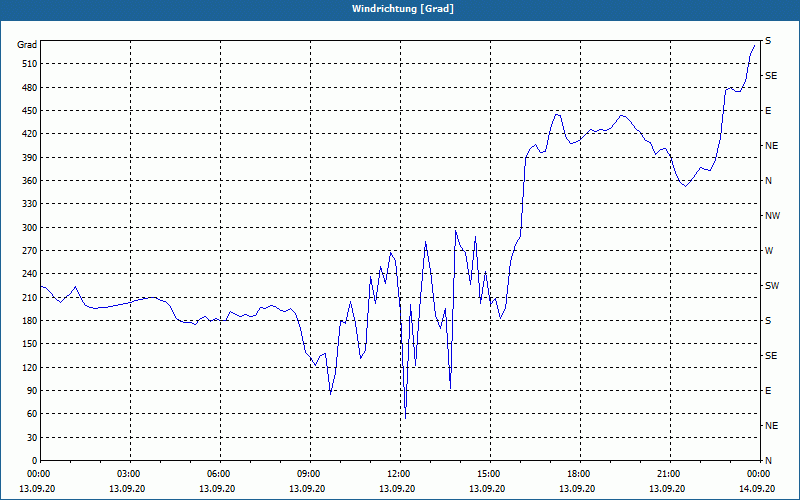
Task: Click the N compass label level with 0
Action: [x=769, y=461]
